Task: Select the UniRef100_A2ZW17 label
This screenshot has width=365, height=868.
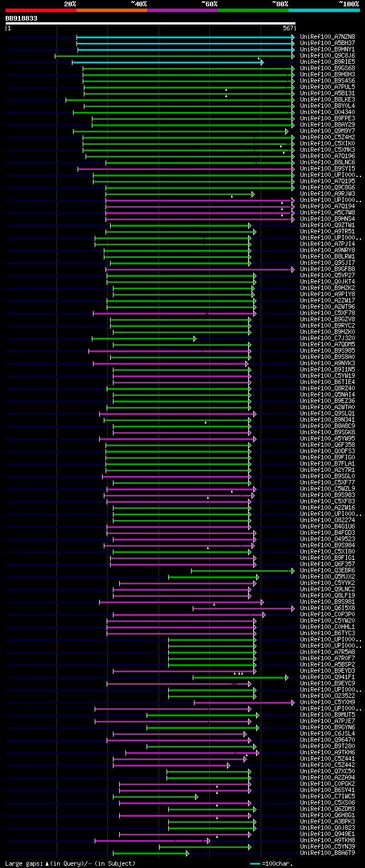Action: [x=327, y=300]
